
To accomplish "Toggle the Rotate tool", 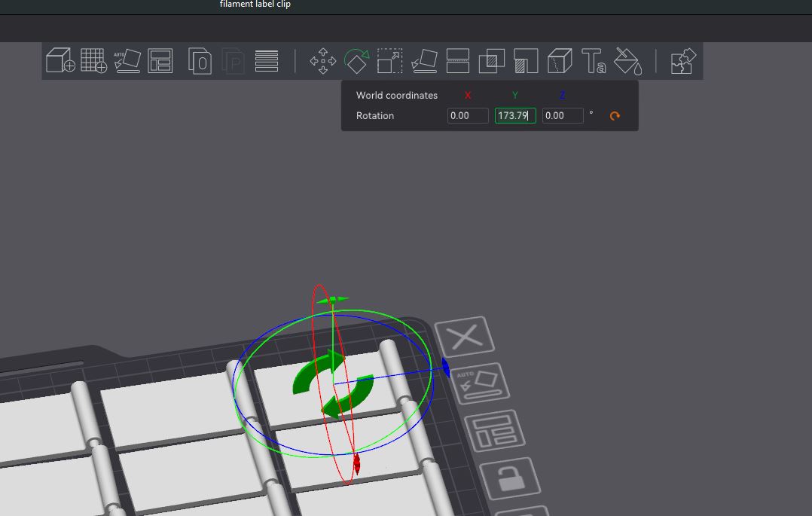I will pos(356,61).
